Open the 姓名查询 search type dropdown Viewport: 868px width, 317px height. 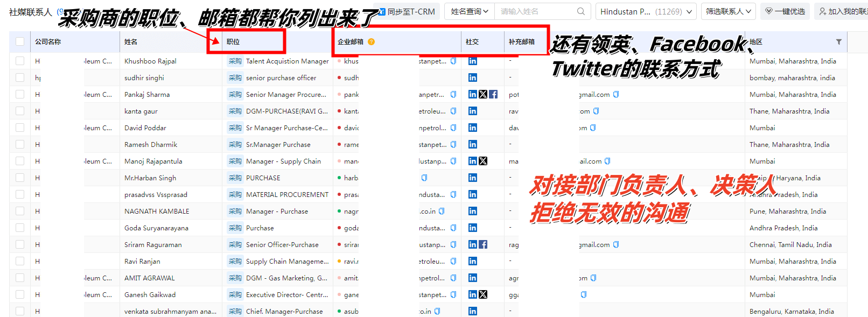tap(469, 11)
